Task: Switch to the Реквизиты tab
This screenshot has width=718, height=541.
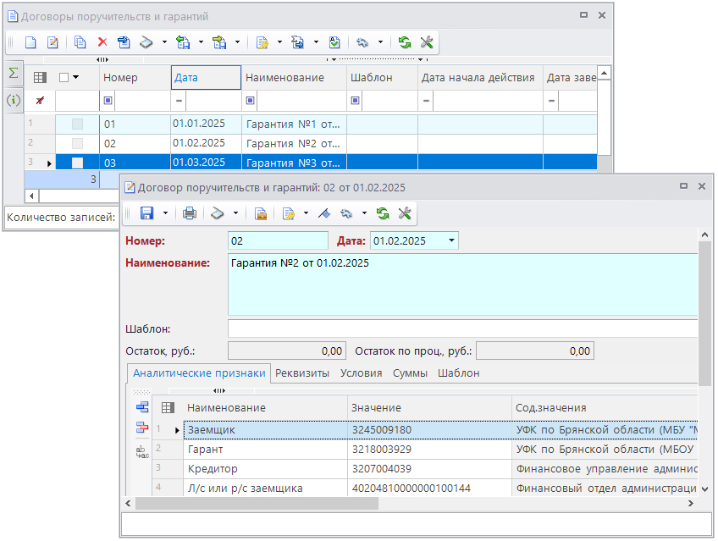Action: 302,373
